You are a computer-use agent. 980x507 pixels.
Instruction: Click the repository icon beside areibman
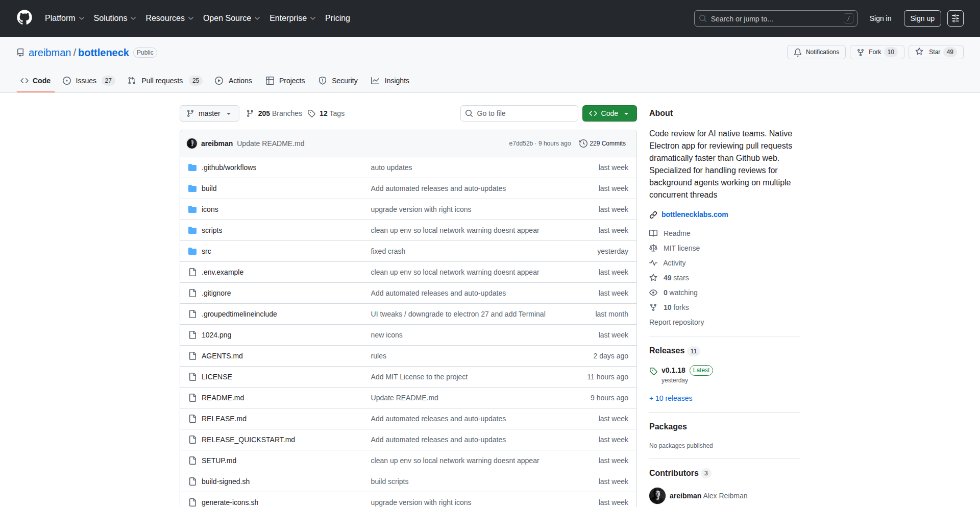20,53
